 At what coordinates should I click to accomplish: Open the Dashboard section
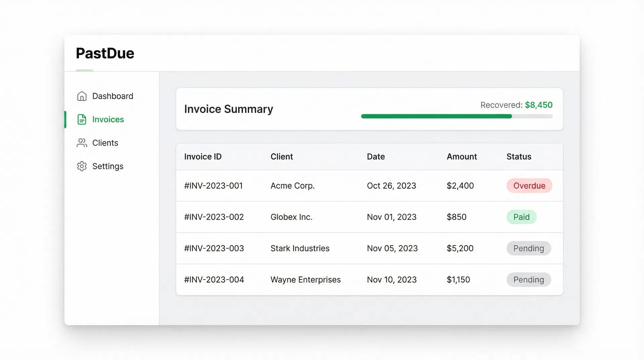(x=112, y=96)
